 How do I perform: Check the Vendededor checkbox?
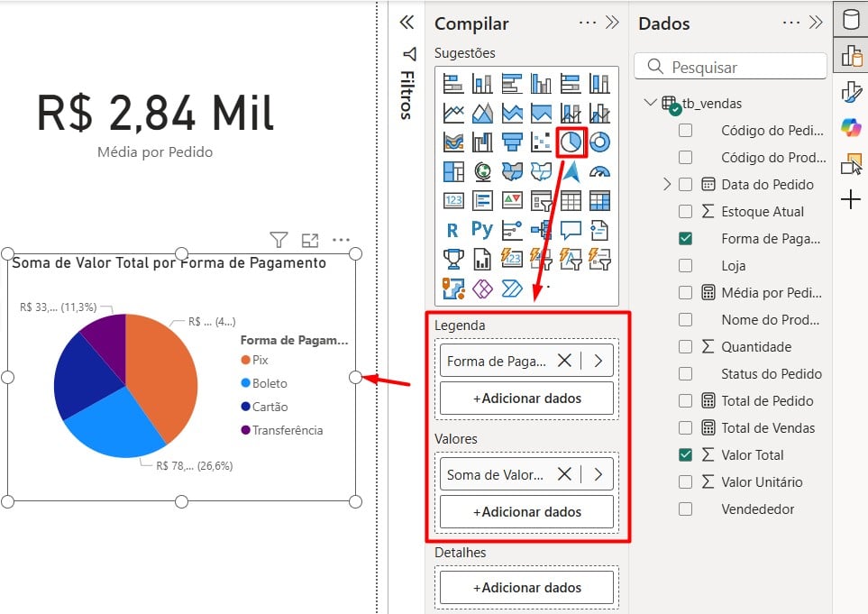(684, 509)
